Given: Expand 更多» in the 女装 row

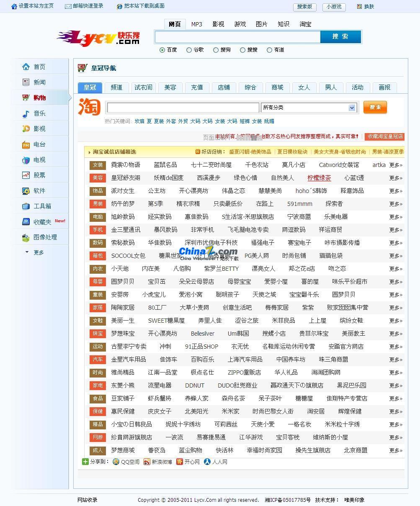Looking at the screenshot, I should pos(396,165).
